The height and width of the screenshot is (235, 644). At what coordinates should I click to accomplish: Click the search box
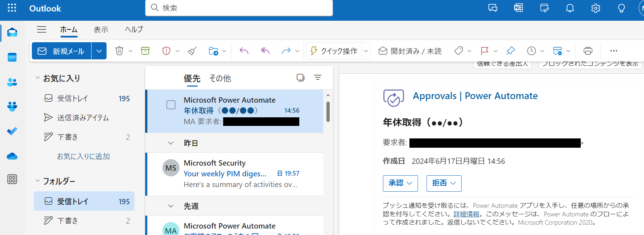tap(239, 8)
